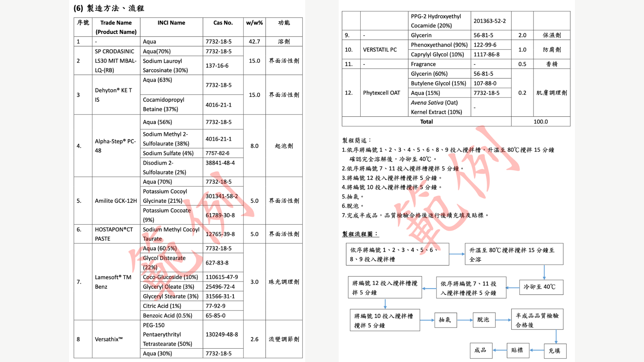Click 'Coco-Glucoside (10%)' cell
644x362 pixels.
point(171,277)
